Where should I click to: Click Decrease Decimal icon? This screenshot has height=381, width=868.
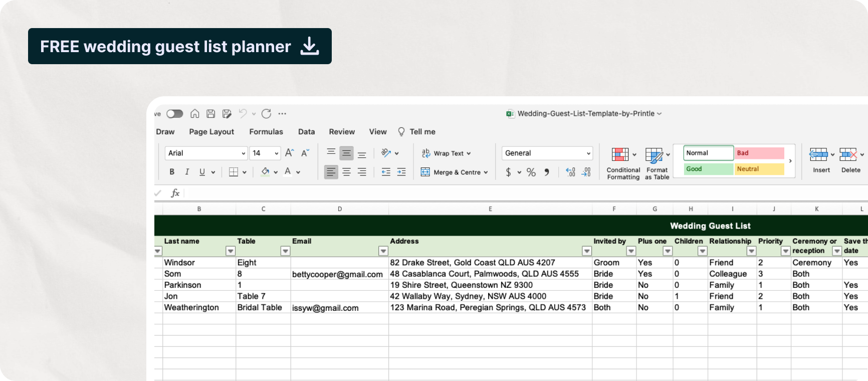[586, 172]
